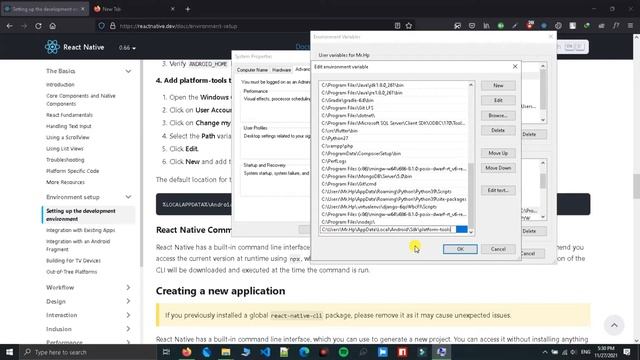
Task: Open Microsoft Edge from the taskbar
Action: (x=304, y=352)
